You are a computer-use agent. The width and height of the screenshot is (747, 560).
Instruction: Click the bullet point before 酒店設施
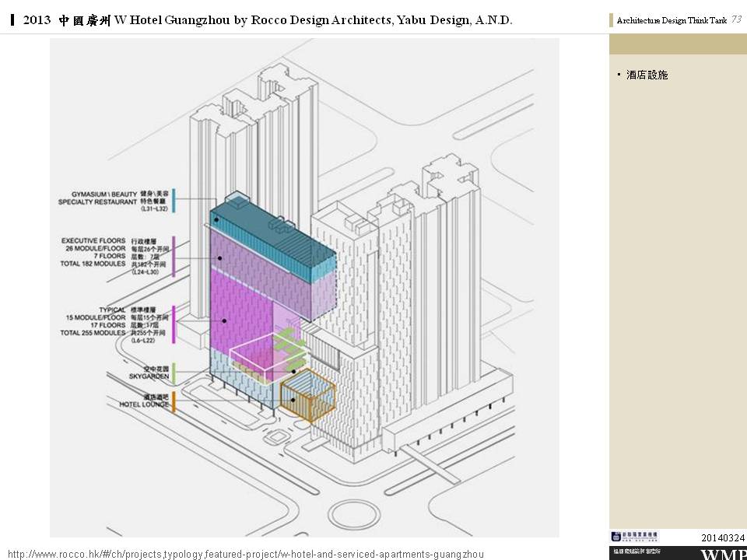coord(619,75)
